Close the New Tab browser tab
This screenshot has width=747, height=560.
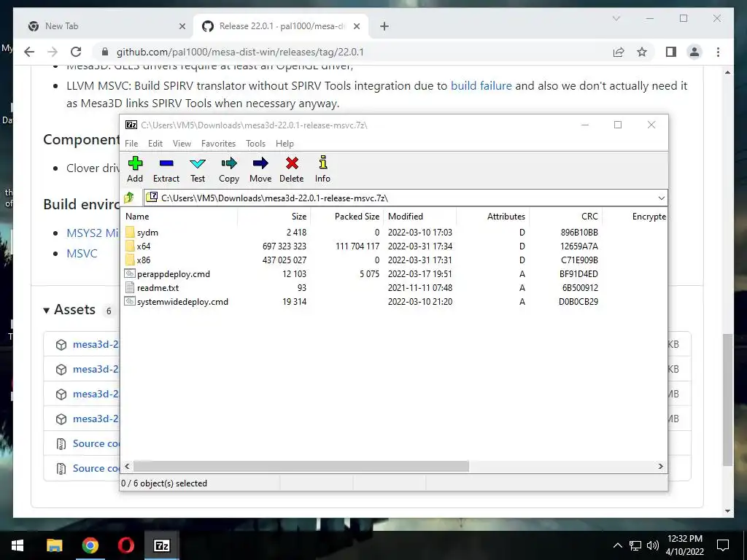(x=182, y=26)
